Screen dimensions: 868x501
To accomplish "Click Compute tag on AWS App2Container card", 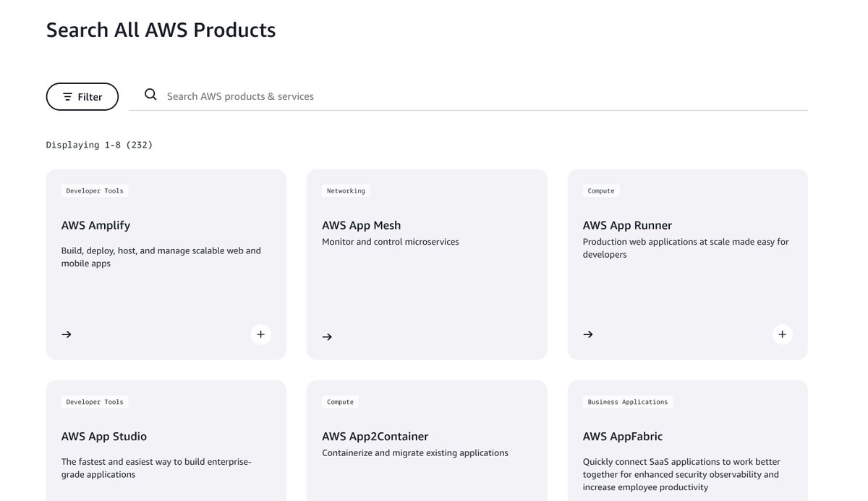I will [340, 402].
